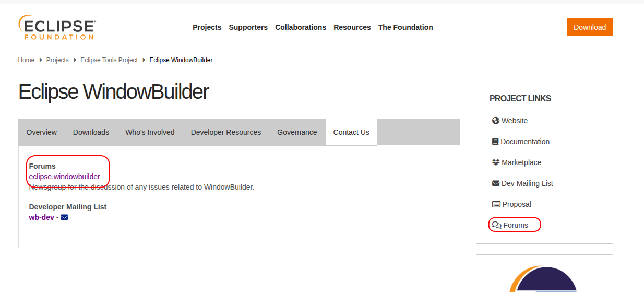The height and width of the screenshot is (292, 644).
Task: Open the Forums link in Project Links
Action: point(516,225)
